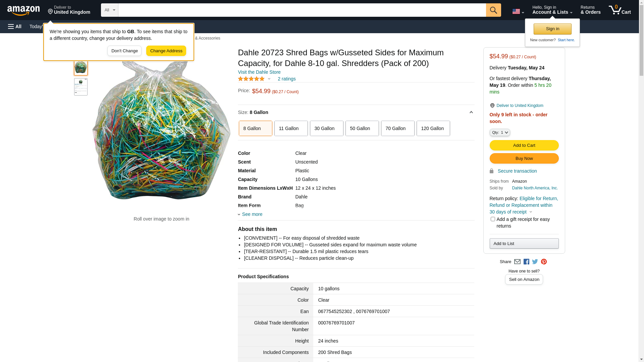Viewport: 644px width, 362px height.
Task: Select the 11 Gallon size option
Action: point(291,128)
